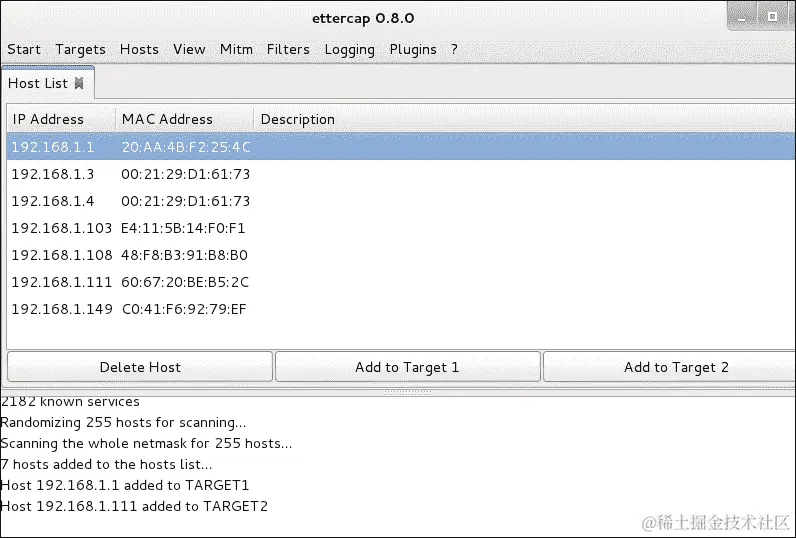Sort by IP Address column header
Viewport: 796px width, 538px height.
[x=61, y=119]
